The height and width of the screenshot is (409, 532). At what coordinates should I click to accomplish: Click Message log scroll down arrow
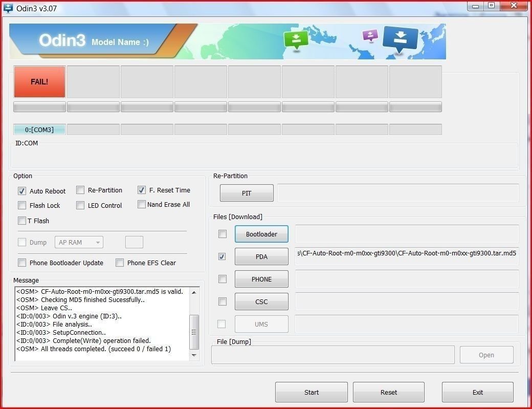pyautogui.click(x=194, y=355)
